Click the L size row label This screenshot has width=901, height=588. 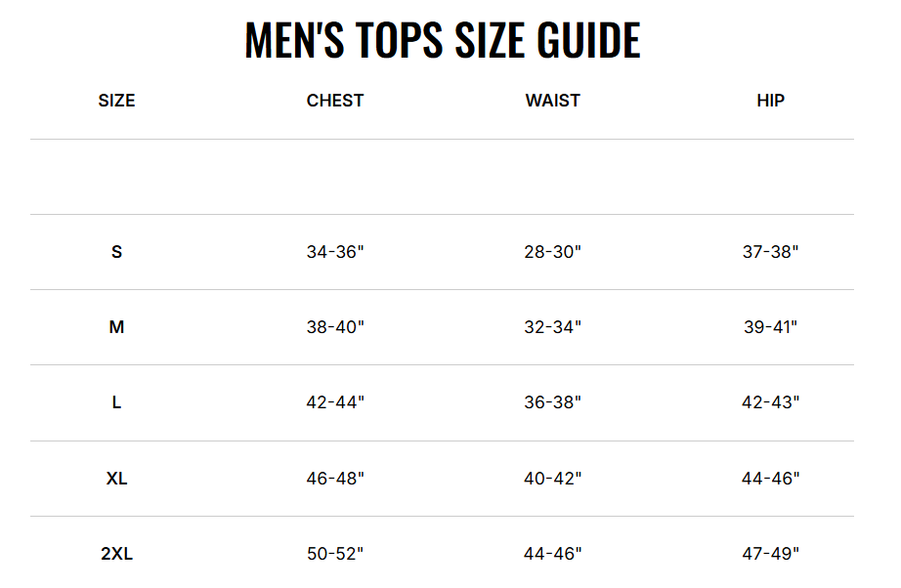coord(116,402)
